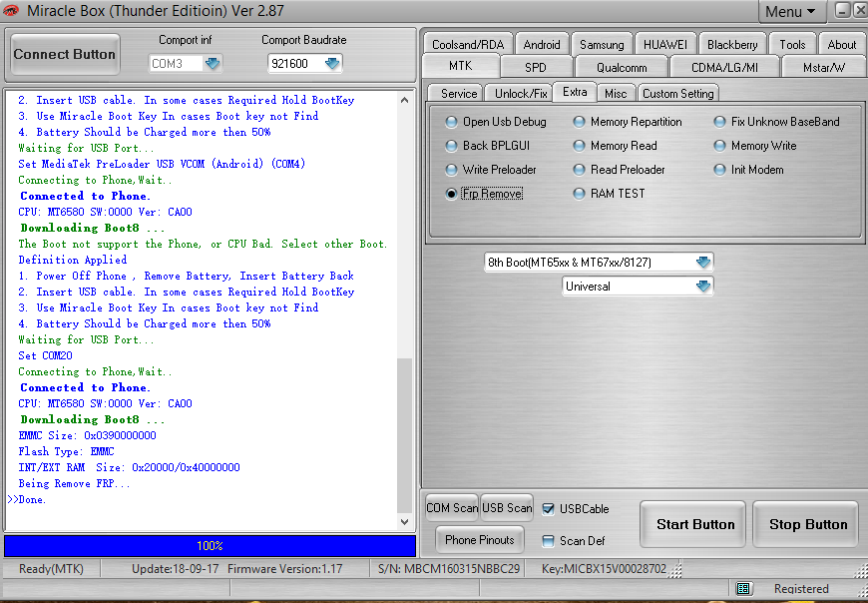Expand the 8th Boot selection dropdown

[x=703, y=262]
